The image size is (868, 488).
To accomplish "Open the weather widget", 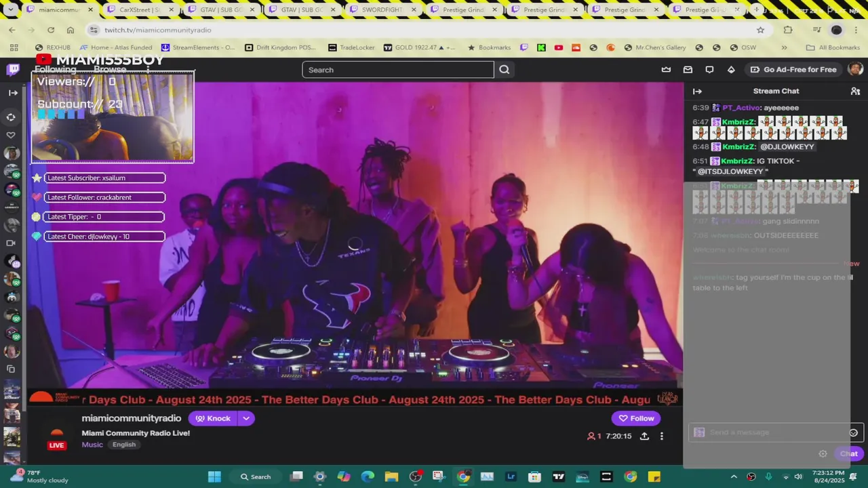I will click(x=39, y=476).
